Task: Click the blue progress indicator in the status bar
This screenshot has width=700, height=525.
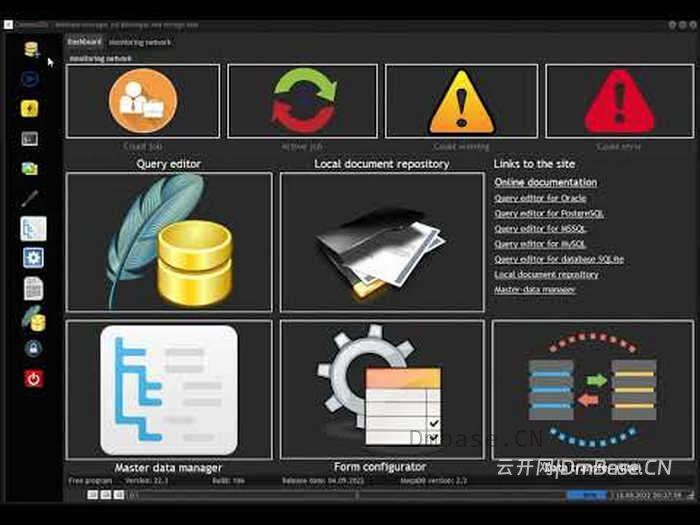Action: [x=587, y=495]
